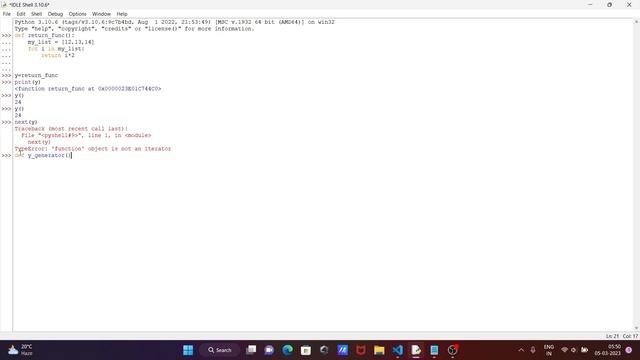Launch Microsoft Edge from taskbar
640x360 pixels.
coord(288,350)
